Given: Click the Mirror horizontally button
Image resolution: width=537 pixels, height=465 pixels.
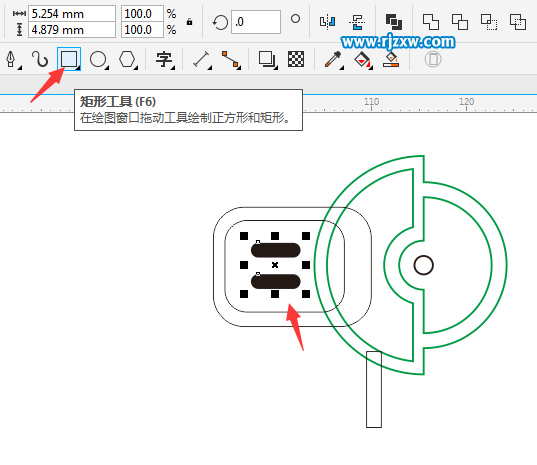Looking at the screenshot, I should [x=327, y=22].
